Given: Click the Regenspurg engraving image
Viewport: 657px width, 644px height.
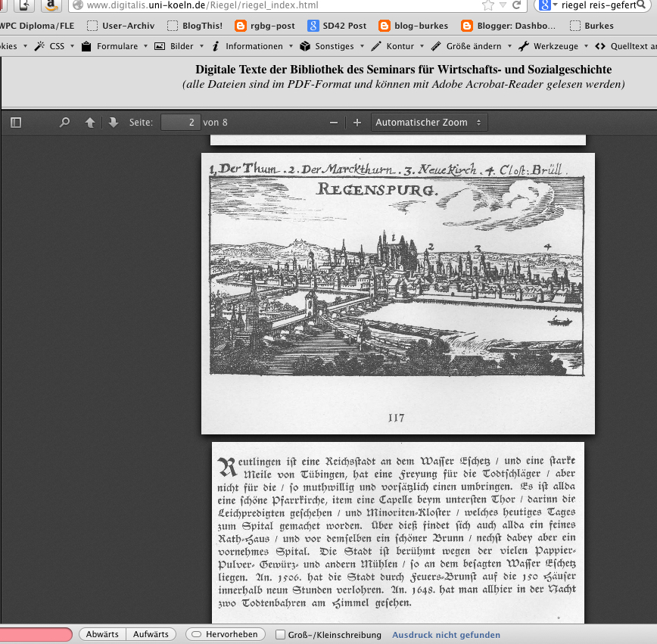Looking at the screenshot, I should pyautogui.click(x=397, y=275).
